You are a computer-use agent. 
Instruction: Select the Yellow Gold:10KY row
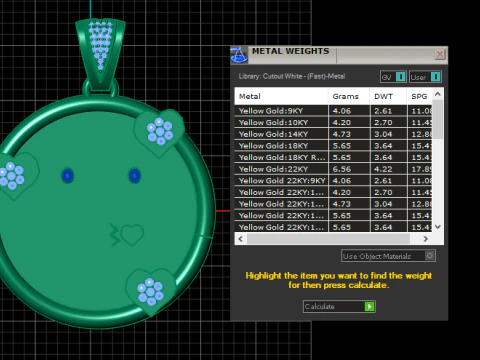(x=333, y=122)
